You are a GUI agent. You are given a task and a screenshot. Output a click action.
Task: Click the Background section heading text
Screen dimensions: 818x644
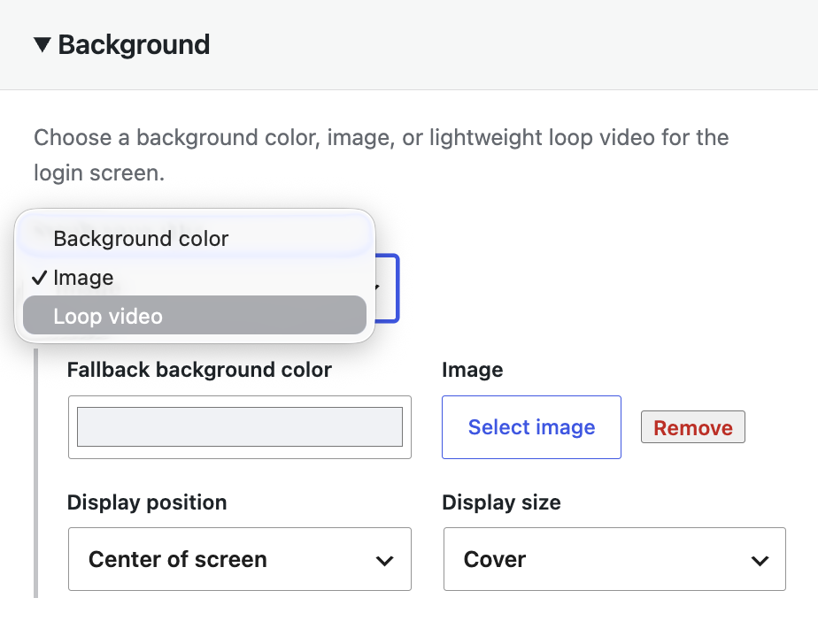pos(134,45)
